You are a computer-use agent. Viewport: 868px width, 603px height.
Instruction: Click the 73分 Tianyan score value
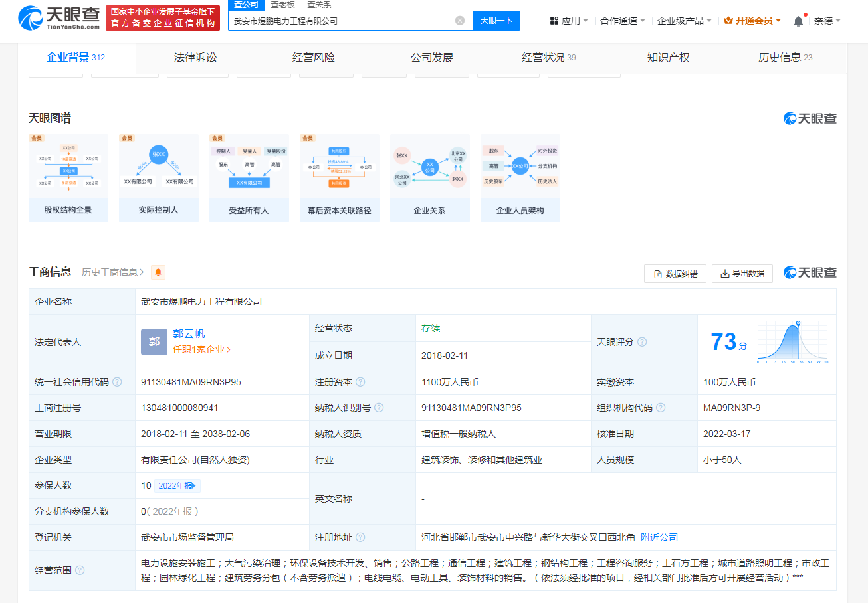pos(729,343)
